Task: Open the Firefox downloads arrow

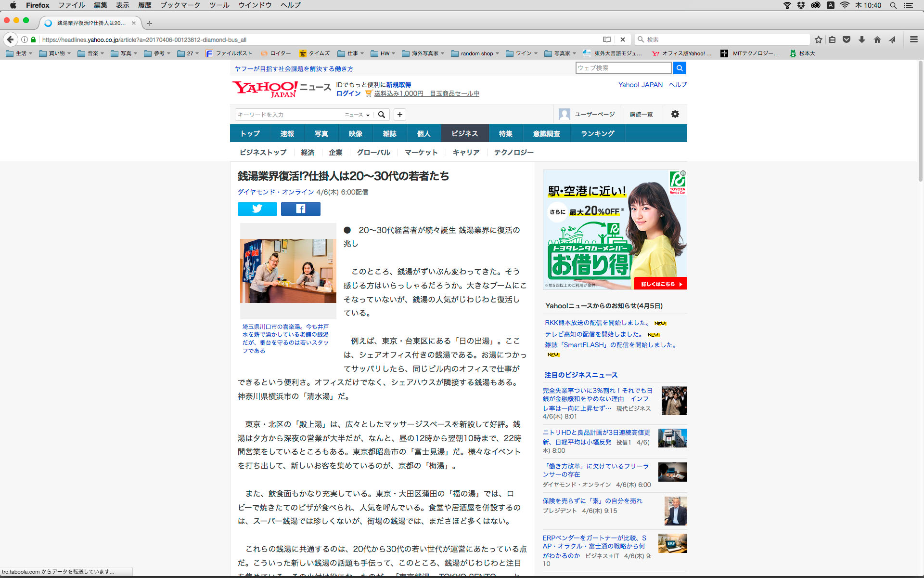Action: pos(862,39)
